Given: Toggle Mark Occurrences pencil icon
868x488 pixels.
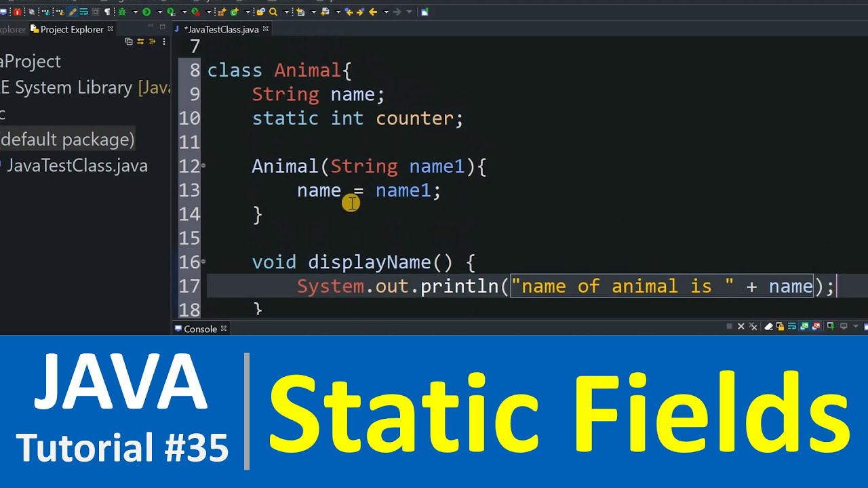Looking at the screenshot, I should click(x=72, y=12).
